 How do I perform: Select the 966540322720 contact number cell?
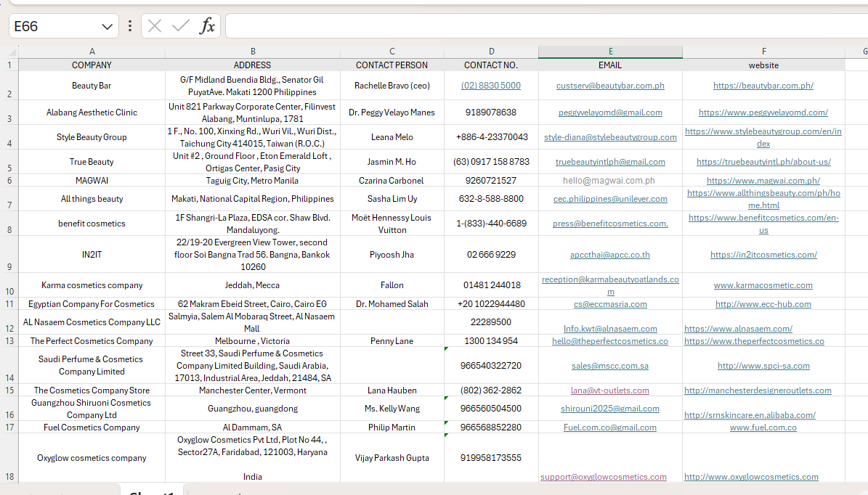point(491,366)
